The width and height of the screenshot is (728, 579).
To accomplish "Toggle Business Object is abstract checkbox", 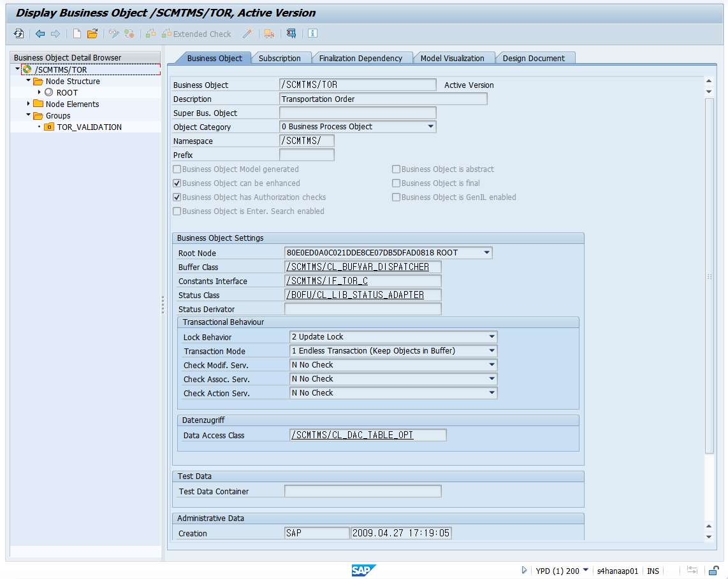I will [396, 169].
